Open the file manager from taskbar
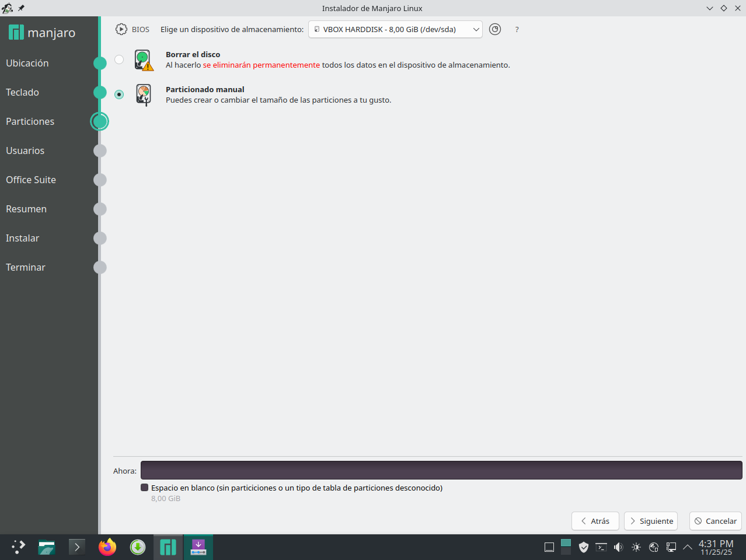Image resolution: width=746 pixels, height=560 pixels. coord(47,547)
